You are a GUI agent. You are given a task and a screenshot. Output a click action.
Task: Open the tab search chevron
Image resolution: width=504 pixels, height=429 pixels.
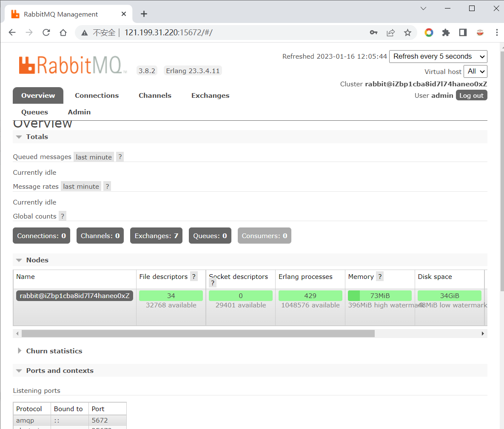(423, 9)
